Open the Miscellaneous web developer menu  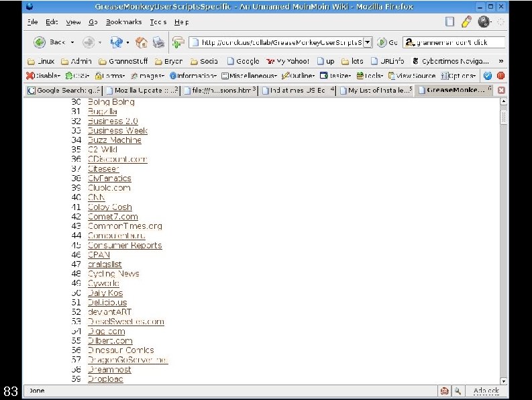tap(249, 76)
